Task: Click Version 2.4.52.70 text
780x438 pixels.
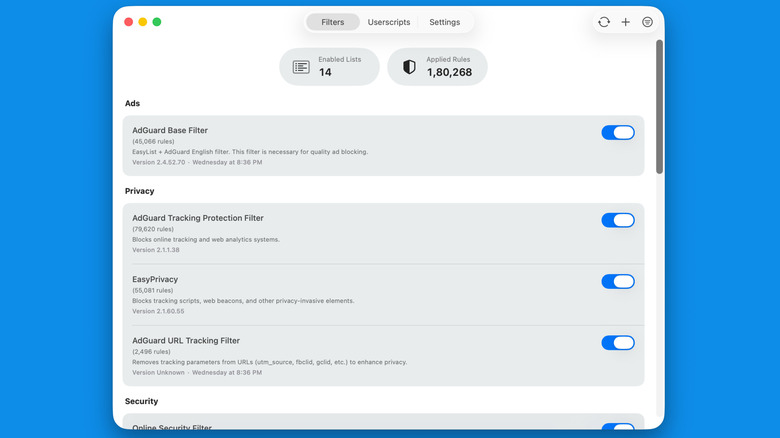Action: [158, 162]
